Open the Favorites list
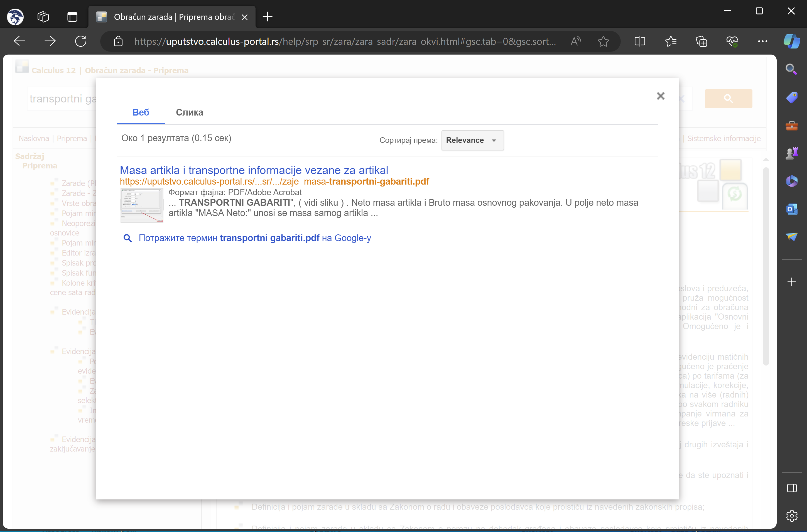Image resolution: width=807 pixels, height=532 pixels. point(671,41)
